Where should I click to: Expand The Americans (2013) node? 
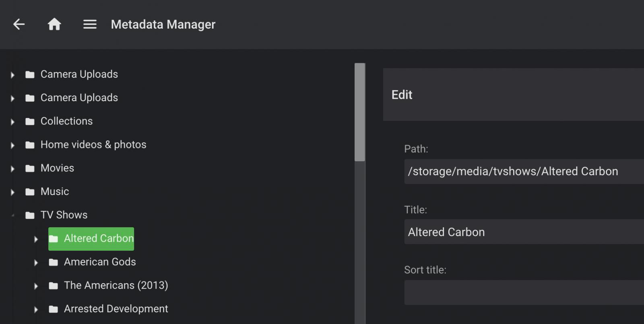click(36, 286)
